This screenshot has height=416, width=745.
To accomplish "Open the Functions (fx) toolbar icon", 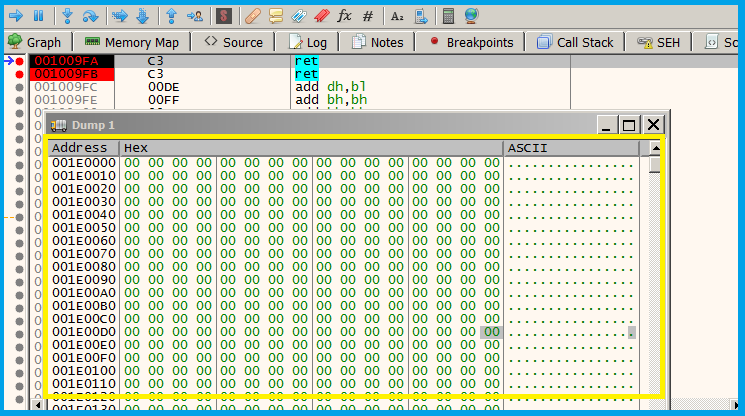I will 344,16.
